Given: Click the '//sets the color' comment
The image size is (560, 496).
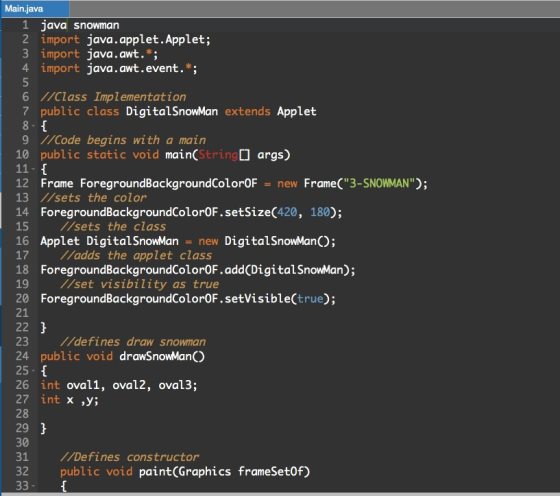Looking at the screenshot, I should pyautogui.click(x=93, y=198).
